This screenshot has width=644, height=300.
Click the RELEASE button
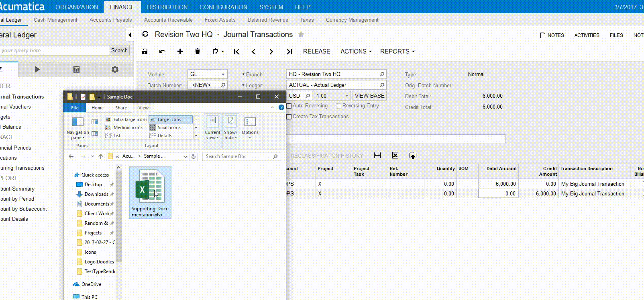tap(317, 51)
